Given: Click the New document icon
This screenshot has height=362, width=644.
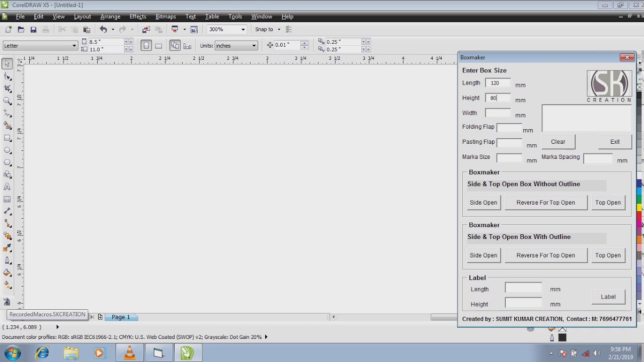Looking at the screenshot, I should (x=9, y=30).
